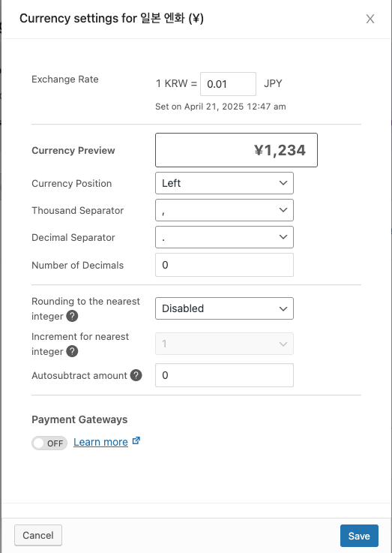
Task: Open the Learn more link
Action: click(x=100, y=442)
